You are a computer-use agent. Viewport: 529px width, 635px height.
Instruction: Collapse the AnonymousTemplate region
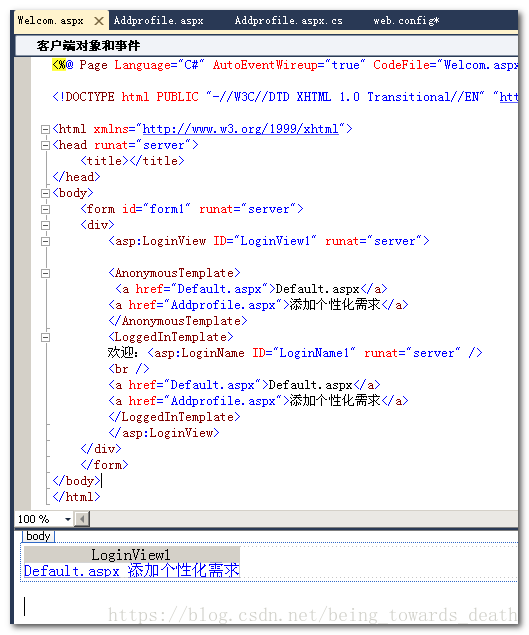(x=45, y=273)
